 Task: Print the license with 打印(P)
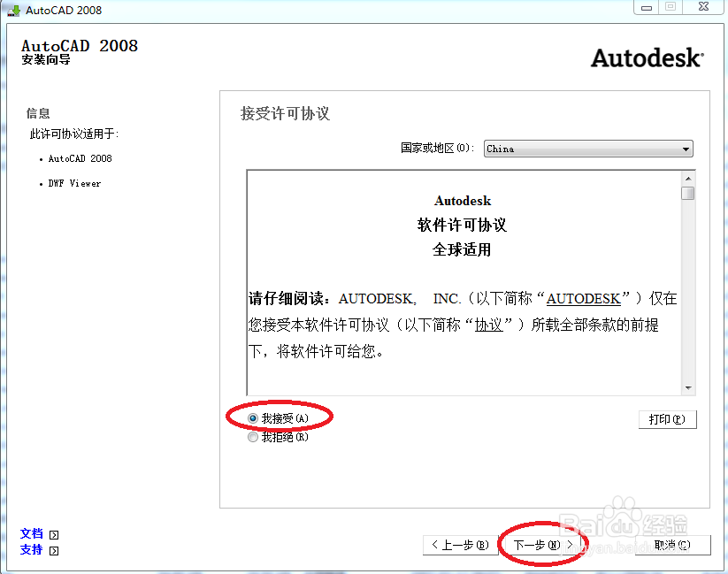(x=667, y=419)
